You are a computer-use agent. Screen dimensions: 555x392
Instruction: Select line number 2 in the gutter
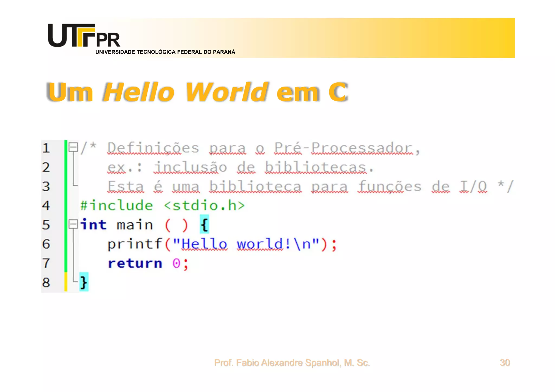tap(46, 167)
